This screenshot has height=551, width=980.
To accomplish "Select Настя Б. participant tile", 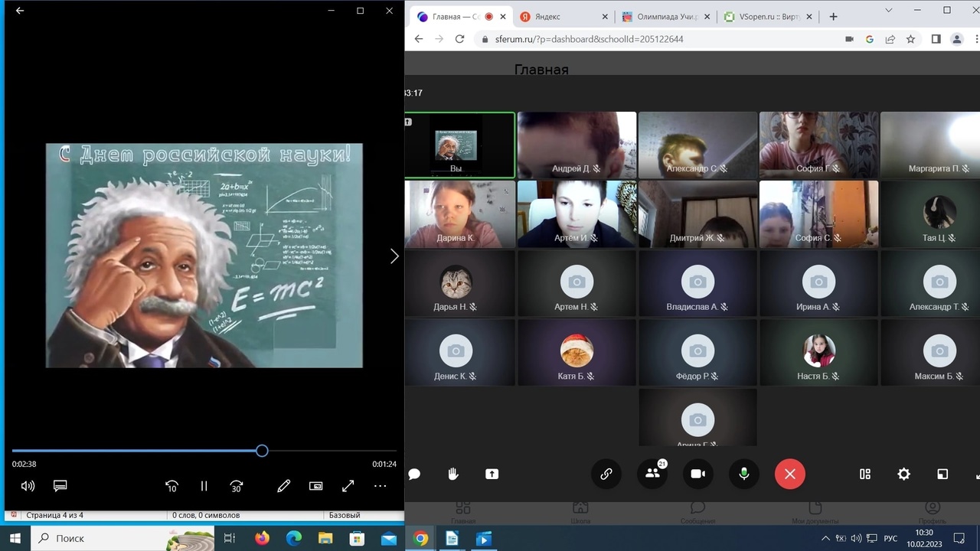I will (818, 353).
